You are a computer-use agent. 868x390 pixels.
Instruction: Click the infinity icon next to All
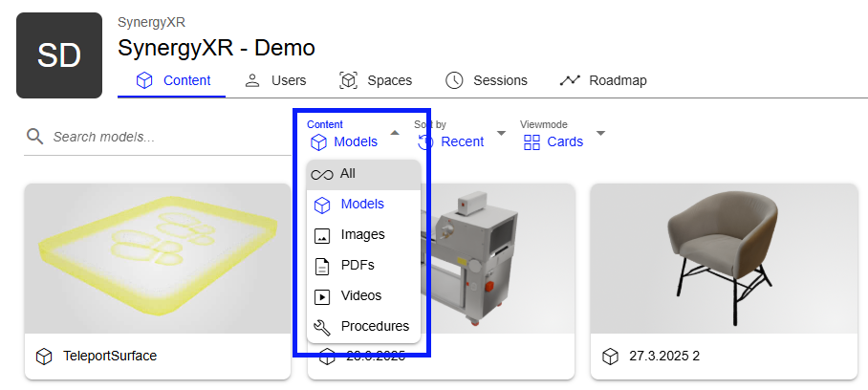[321, 175]
